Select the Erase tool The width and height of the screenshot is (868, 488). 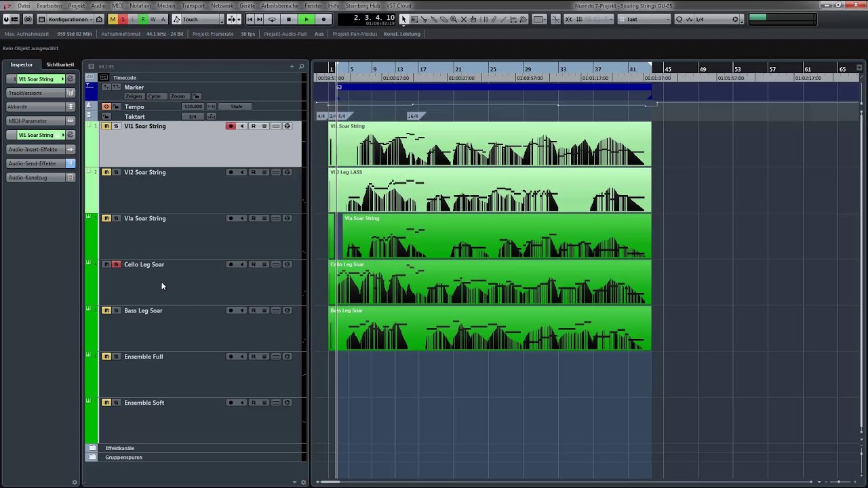[x=443, y=20]
